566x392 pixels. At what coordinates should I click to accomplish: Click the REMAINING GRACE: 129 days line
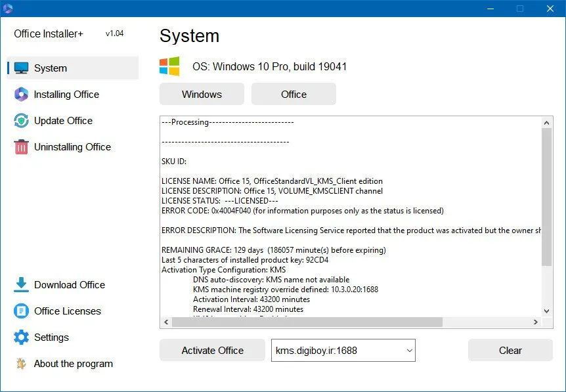click(x=274, y=250)
